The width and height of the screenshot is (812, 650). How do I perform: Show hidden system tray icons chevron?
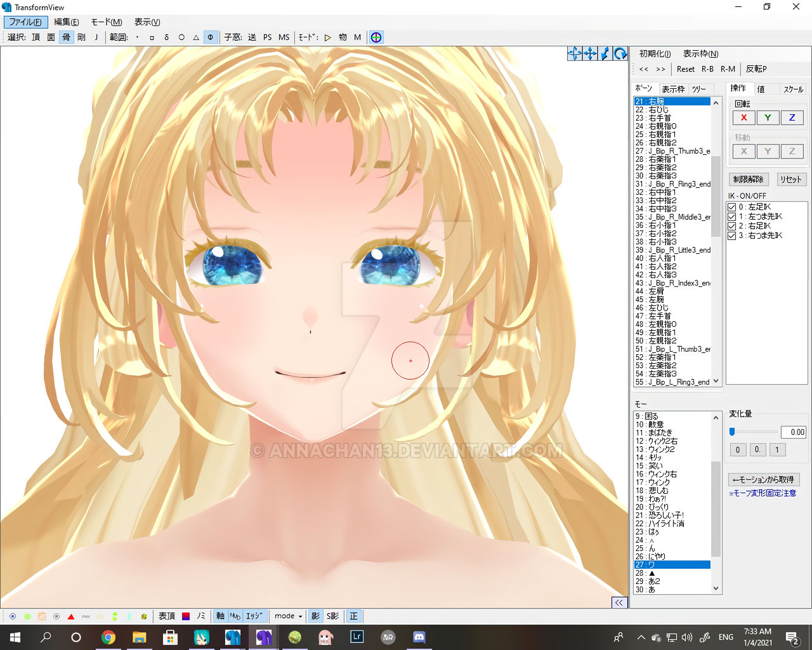(x=641, y=637)
